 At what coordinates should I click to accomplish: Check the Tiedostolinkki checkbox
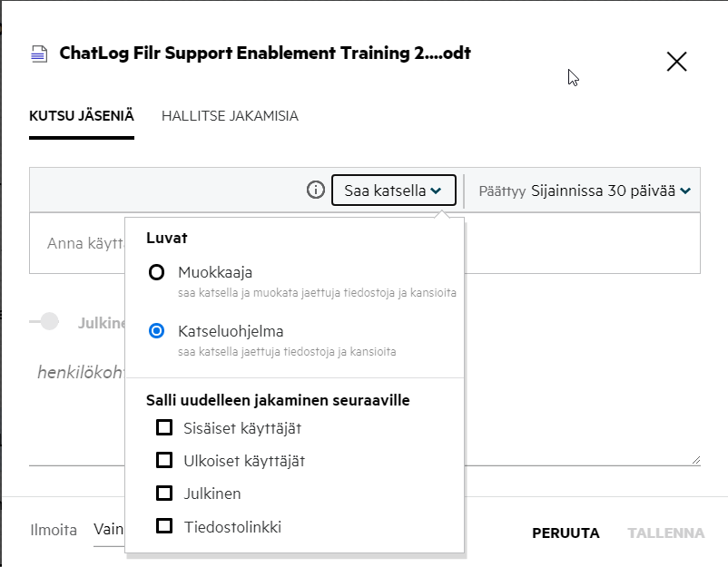click(164, 526)
